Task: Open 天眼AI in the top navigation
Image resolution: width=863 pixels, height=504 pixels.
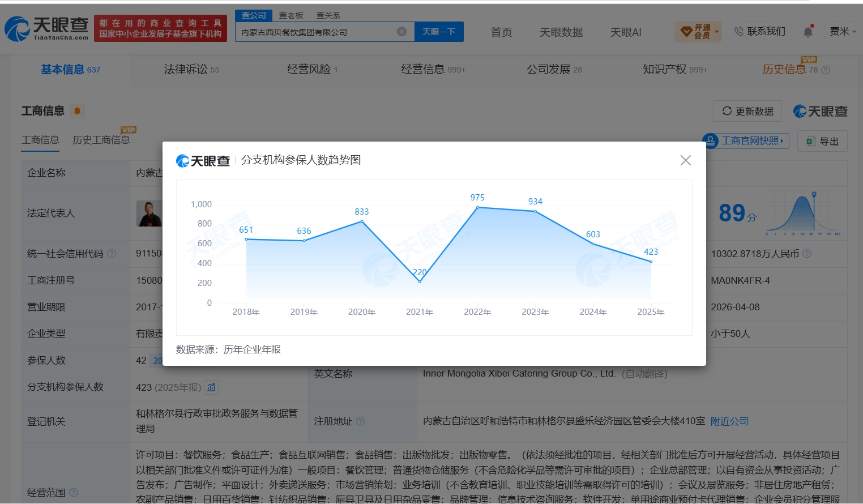Action: 626,32
